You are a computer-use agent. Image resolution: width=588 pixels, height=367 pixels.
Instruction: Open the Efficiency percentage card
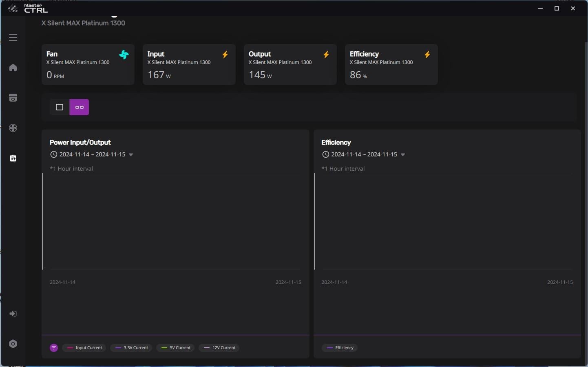point(391,64)
